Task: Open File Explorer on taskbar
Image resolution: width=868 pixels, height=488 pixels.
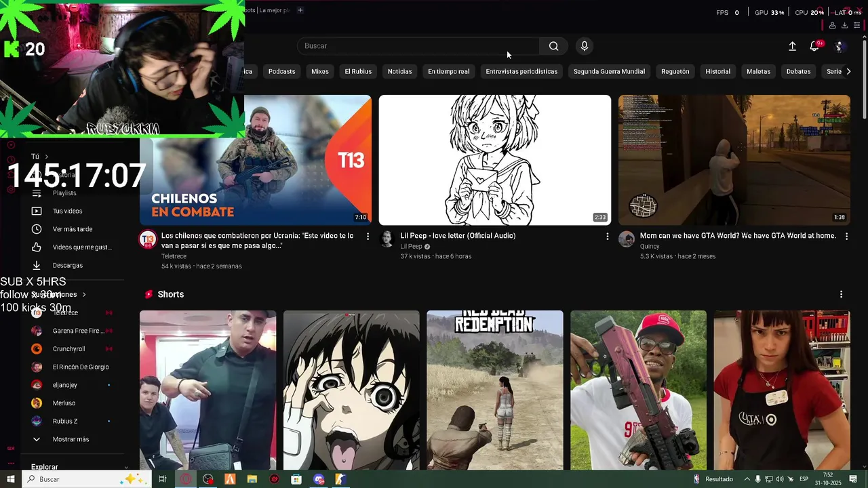Action: pyautogui.click(x=252, y=479)
